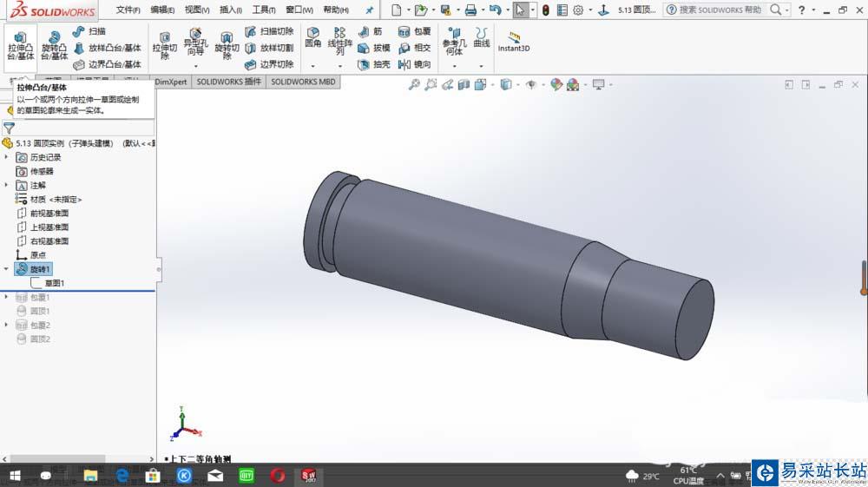
Task: Open the Curves dropdown arrow
Action: (482, 66)
